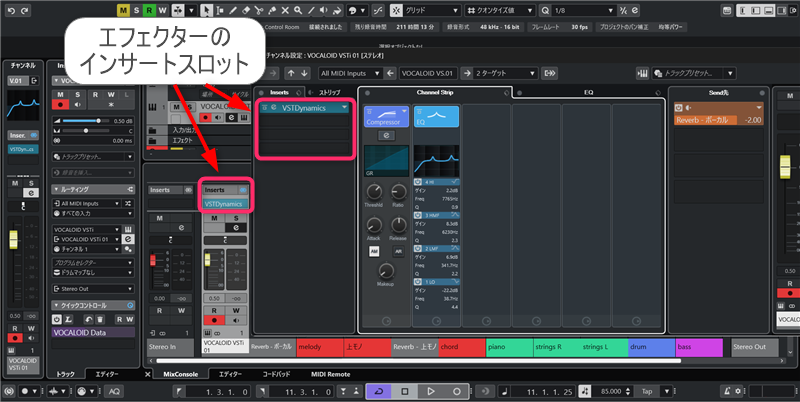The image size is (800, 402).
Task: Toggle record enable in the inspector track header
Action: coord(60,104)
